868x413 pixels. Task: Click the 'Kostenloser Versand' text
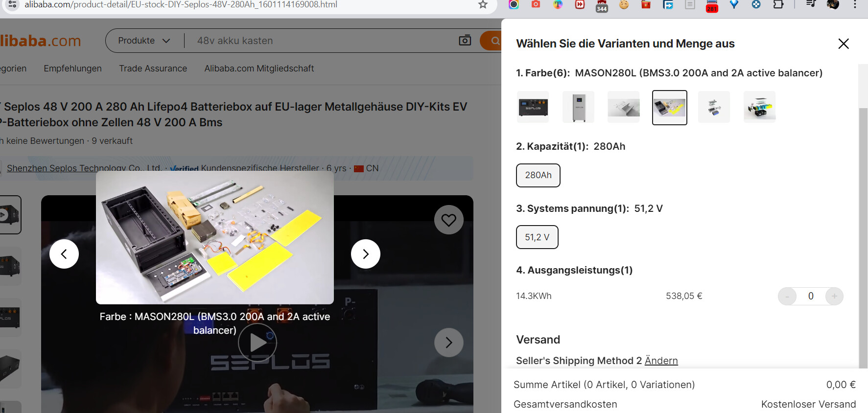(x=808, y=404)
